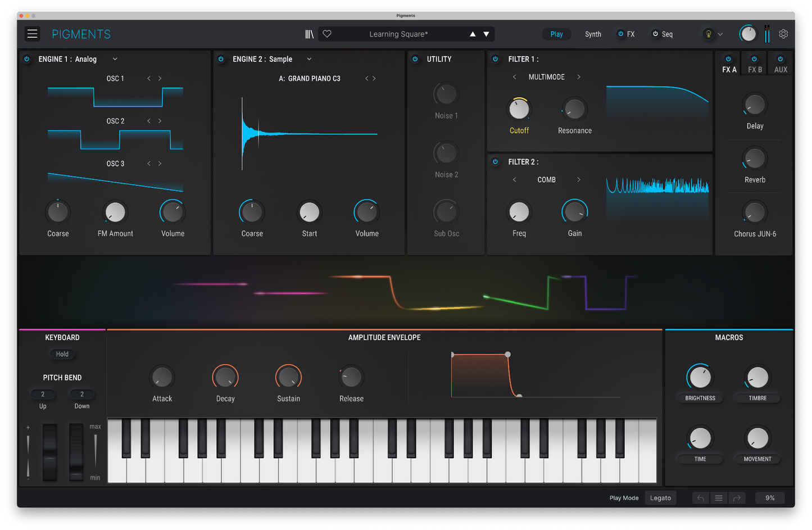
Task: Open the preset library browser
Action: [309, 34]
